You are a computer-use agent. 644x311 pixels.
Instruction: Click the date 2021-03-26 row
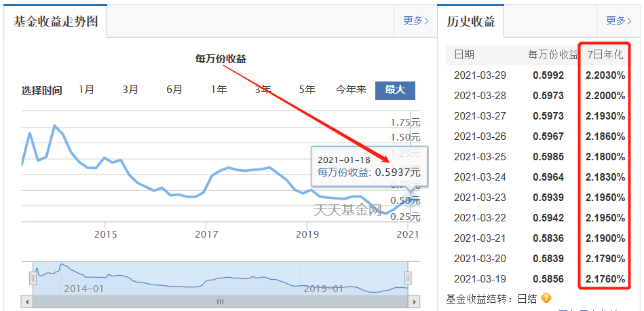pyautogui.click(x=480, y=136)
